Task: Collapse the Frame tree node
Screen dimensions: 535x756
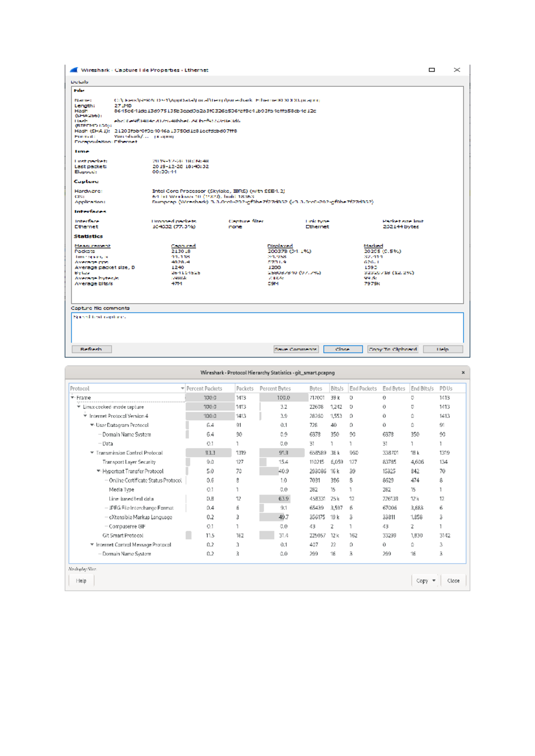Action: pyautogui.click(x=73, y=398)
